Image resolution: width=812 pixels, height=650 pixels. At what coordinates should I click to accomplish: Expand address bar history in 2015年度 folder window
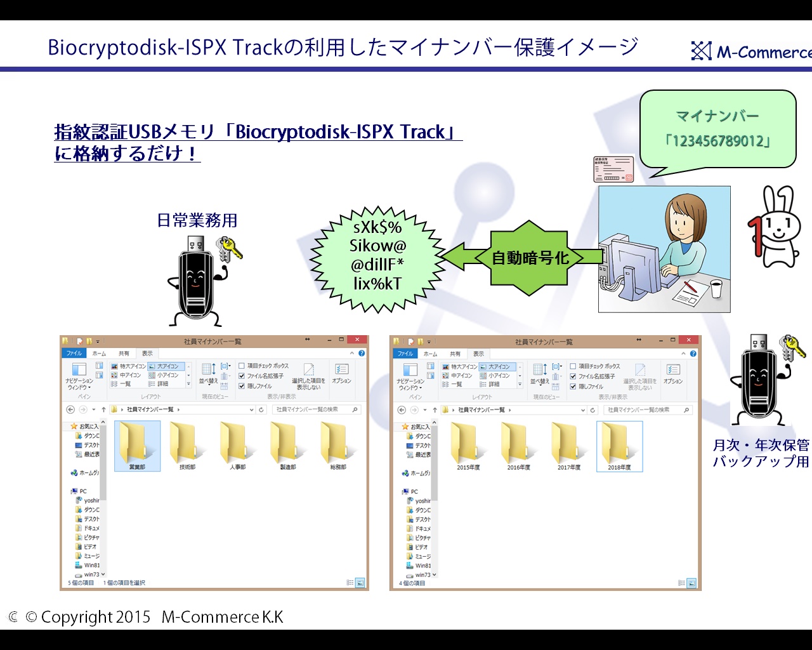[583, 410]
